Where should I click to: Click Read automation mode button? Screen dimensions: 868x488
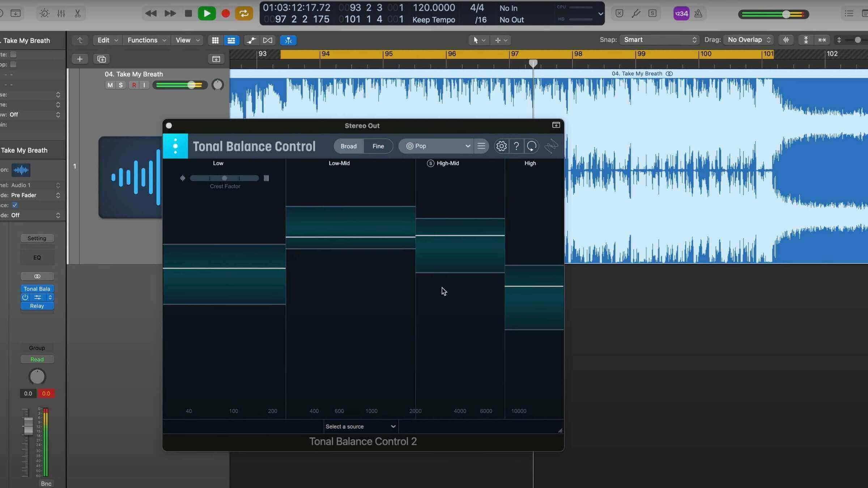tap(37, 359)
